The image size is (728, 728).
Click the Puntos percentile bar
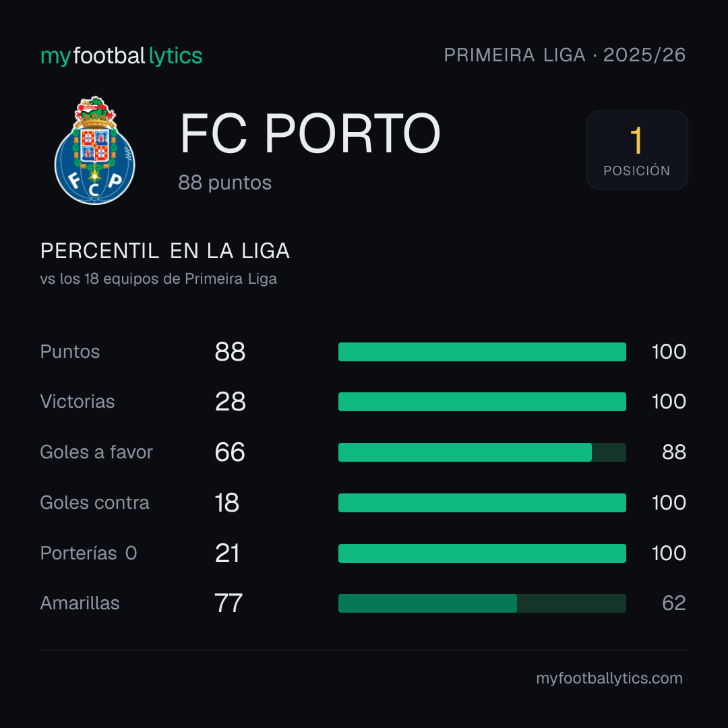tap(482, 352)
